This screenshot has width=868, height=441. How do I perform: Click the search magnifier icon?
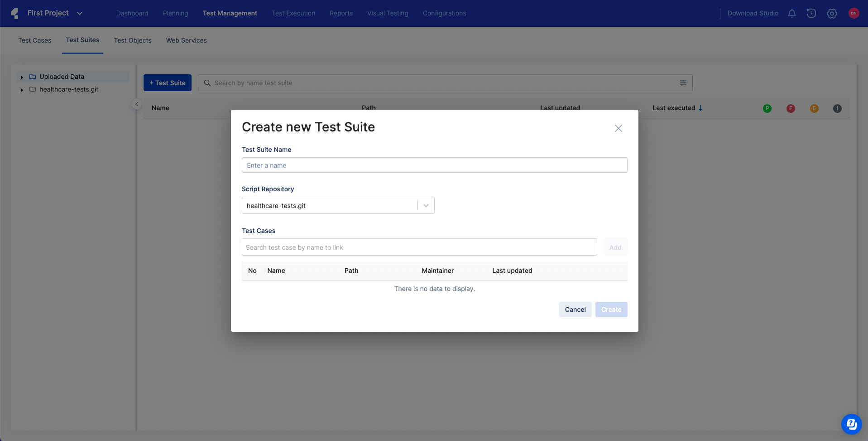coord(207,83)
